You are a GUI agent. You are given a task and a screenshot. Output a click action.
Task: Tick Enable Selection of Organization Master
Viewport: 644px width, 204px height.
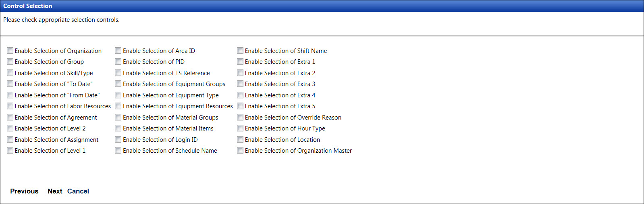click(240, 151)
